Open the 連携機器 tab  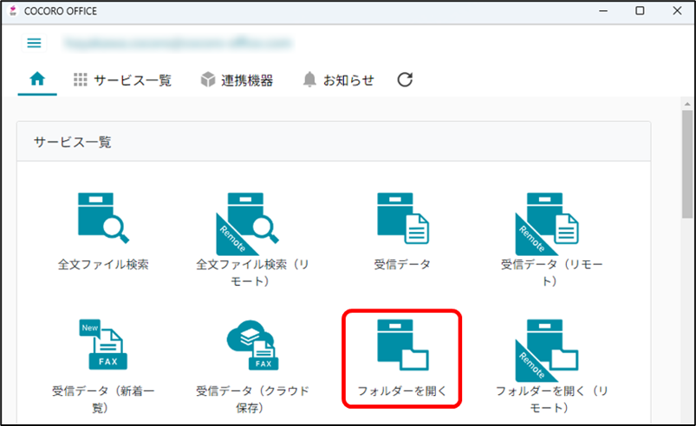click(x=237, y=80)
